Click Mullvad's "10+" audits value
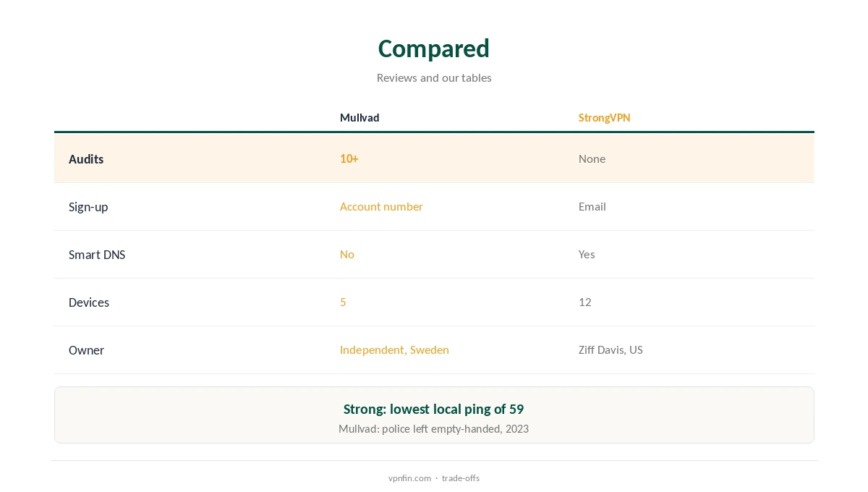Screen dimensions: 868x492 coord(349,159)
